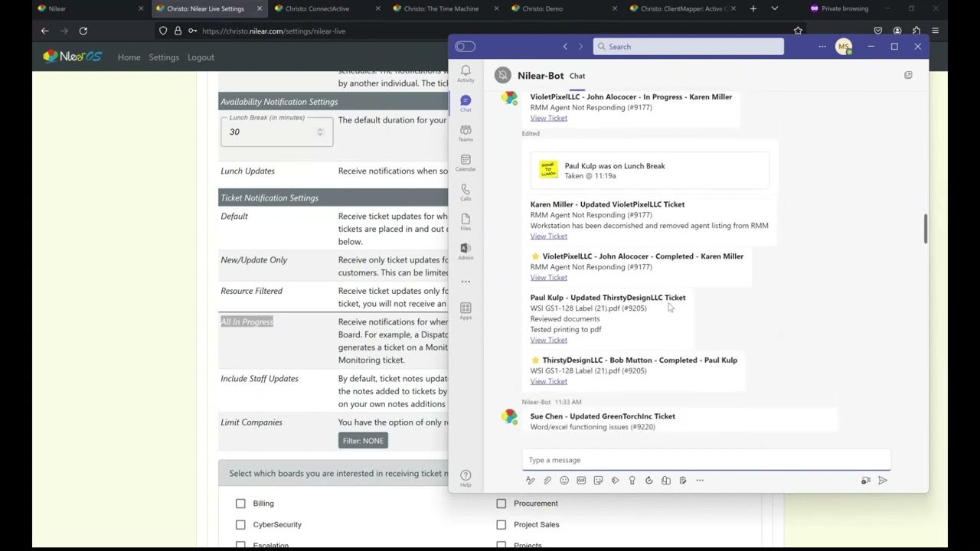Screen dimensions: 980x551
Task: Open Teams icon in the Teams sidebar
Action: point(465,133)
